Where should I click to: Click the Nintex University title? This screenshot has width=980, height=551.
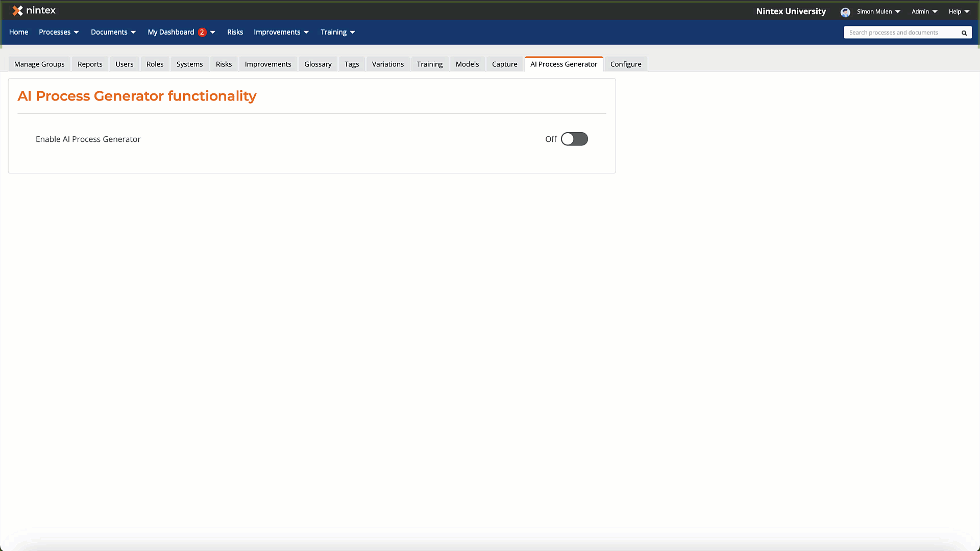click(x=791, y=12)
